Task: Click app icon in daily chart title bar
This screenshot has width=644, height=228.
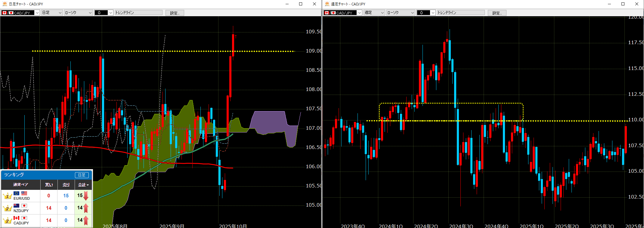Action: tap(5, 4)
